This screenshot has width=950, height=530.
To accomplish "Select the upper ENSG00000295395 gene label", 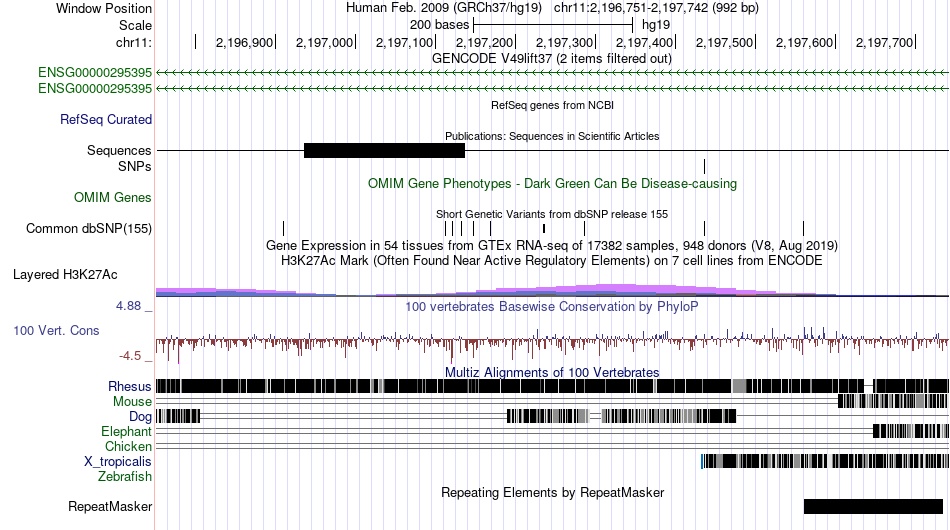I will [95, 73].
